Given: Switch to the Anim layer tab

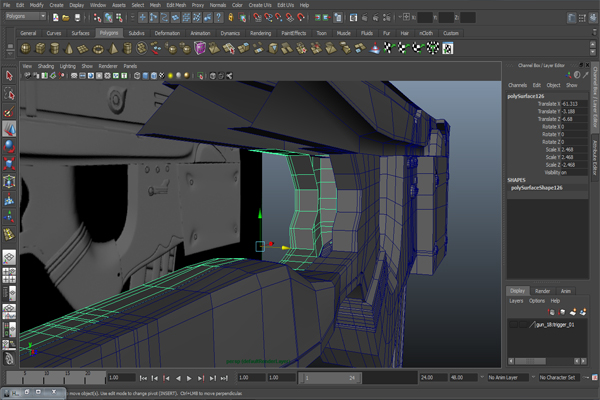Looking at the screenshot, I should (x=566, y=291).
